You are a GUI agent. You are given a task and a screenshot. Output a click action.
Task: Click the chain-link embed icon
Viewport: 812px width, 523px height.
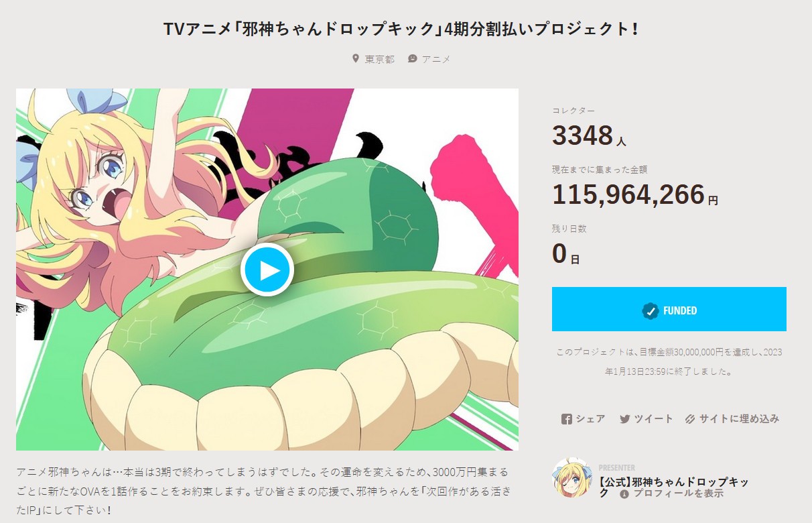(690, 419)
